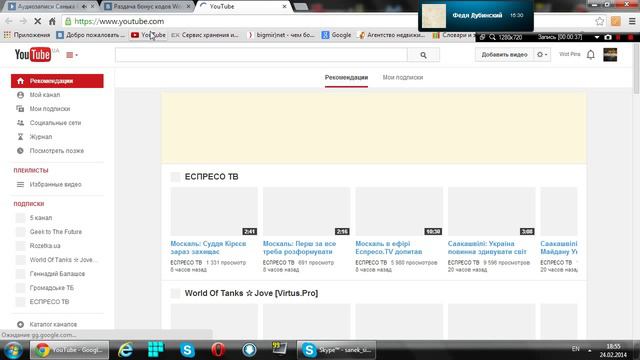The height and width of the screenshot is (360, 640).
Task: Open the ПЛЕЙЛИСТЫ section header
Action: (x=31, y=170)
